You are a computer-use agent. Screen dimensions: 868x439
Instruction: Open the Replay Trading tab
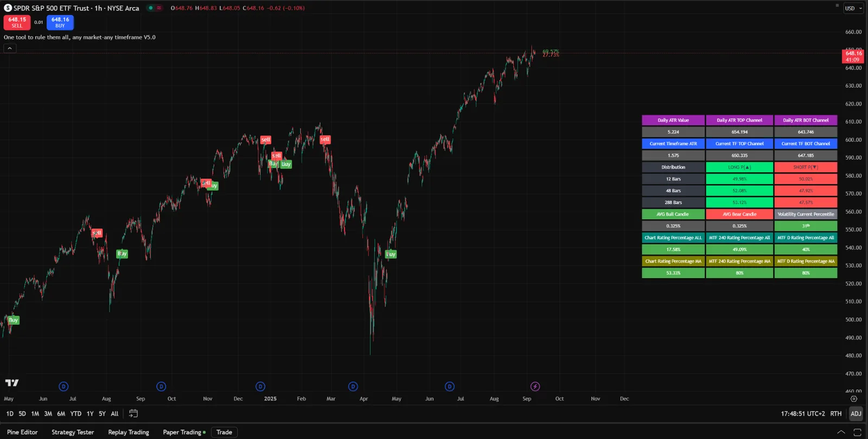pyautogui.click(x=129, y=432)
